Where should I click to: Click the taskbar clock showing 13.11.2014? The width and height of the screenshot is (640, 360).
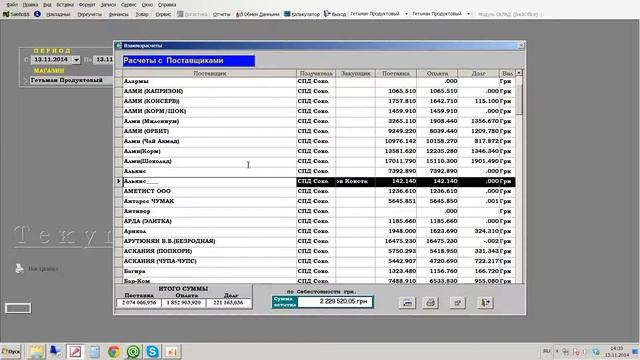point(616,351)
